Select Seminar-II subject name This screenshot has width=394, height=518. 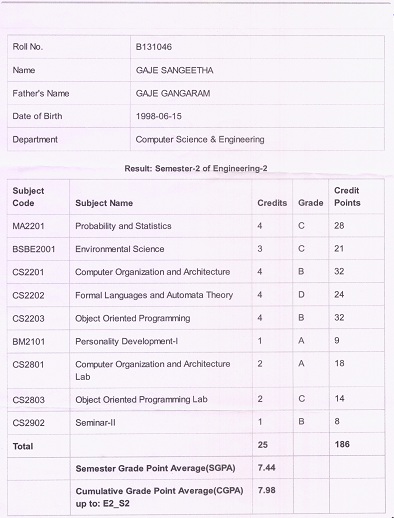95,423
